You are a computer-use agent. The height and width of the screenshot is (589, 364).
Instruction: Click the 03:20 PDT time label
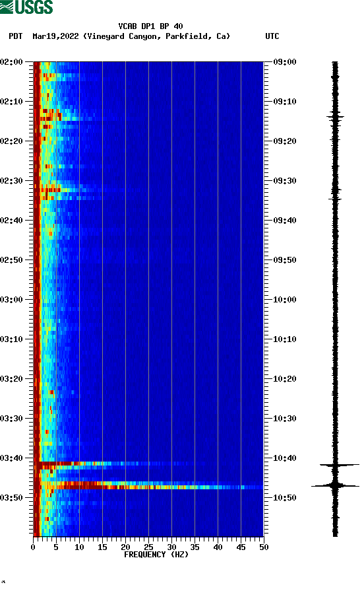point(11,379)
